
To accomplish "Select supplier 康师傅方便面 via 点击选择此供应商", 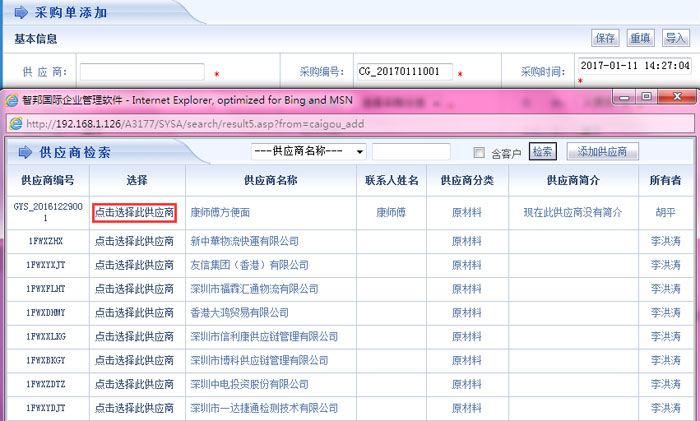I will click(134, 213).
